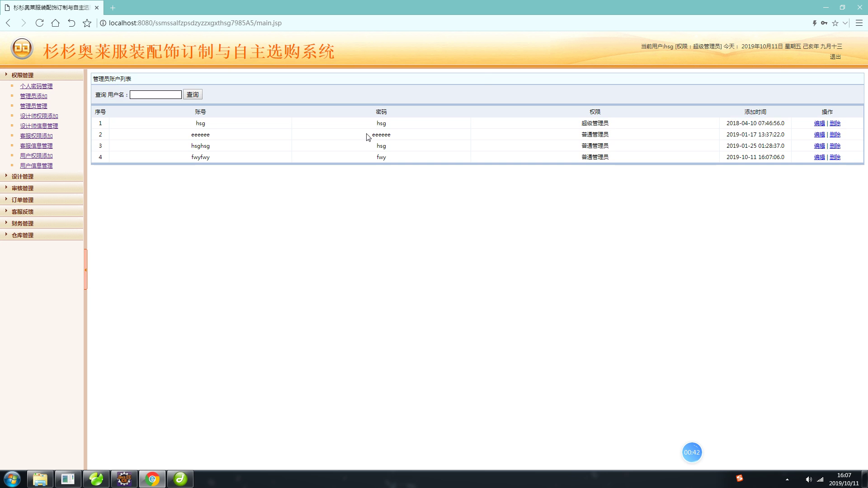Click the site info icon in address bar

[103, 23]
